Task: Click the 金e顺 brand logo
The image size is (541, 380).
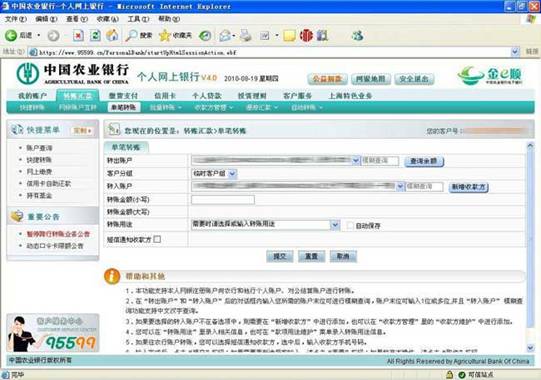Action: (490, 76)
